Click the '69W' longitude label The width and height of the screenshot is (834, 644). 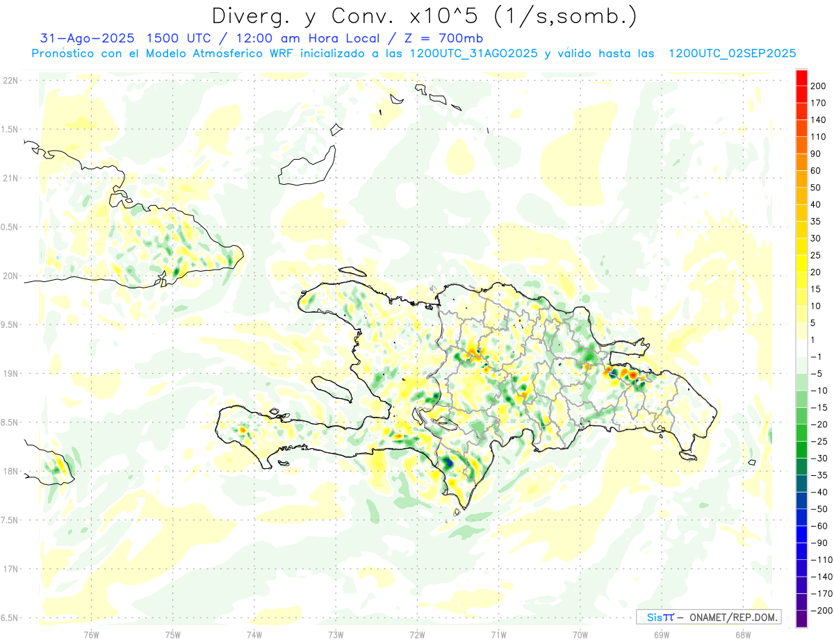(662, 634)
